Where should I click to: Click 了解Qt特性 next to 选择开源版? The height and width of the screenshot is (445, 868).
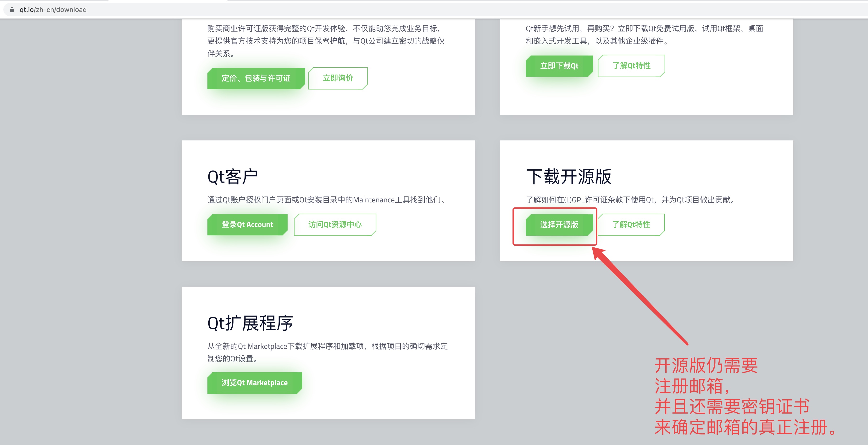pos(631,225)
